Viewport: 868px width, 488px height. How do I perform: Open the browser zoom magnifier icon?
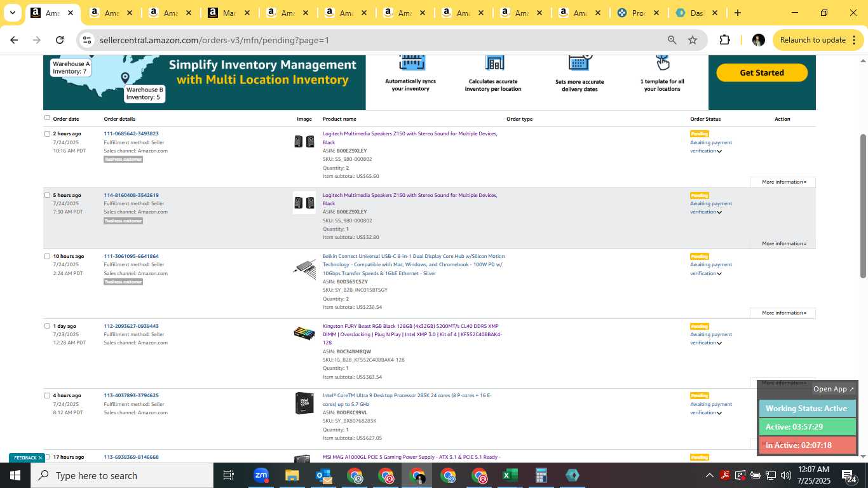pos(672,40)
